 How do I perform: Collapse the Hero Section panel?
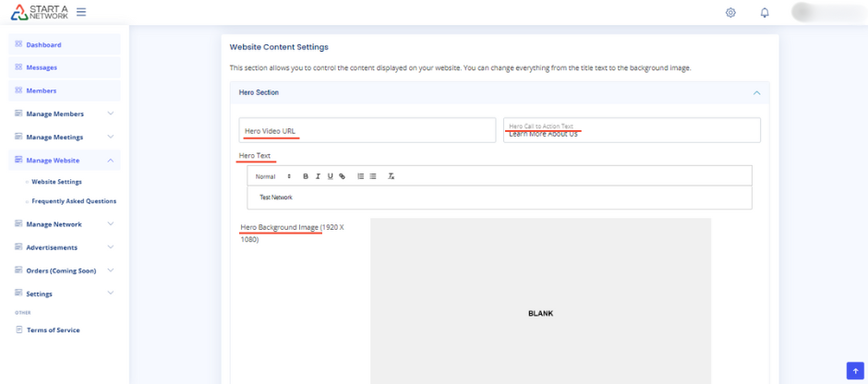coord(756,92)
